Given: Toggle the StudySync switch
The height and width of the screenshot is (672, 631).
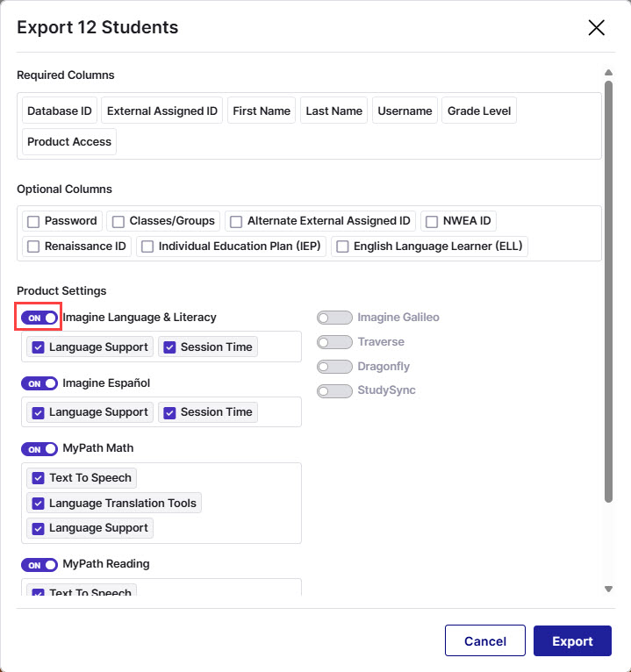Looking at the screenshot, I should [334, 391].
